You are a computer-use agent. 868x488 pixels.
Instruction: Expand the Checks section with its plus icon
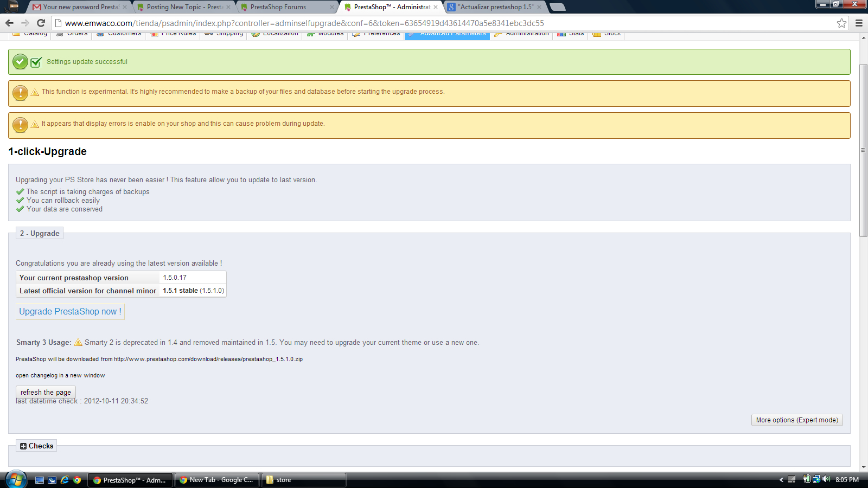(x=23, y=446)
